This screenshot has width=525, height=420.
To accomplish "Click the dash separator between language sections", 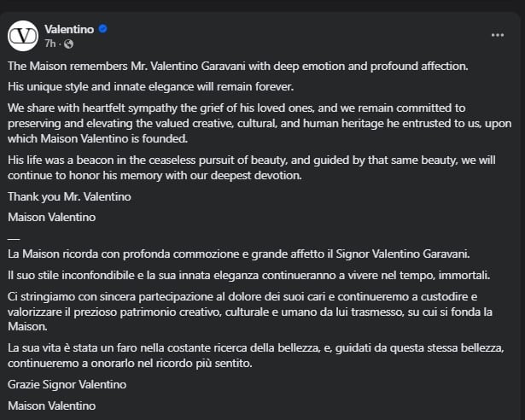I will tap(12, 236).
